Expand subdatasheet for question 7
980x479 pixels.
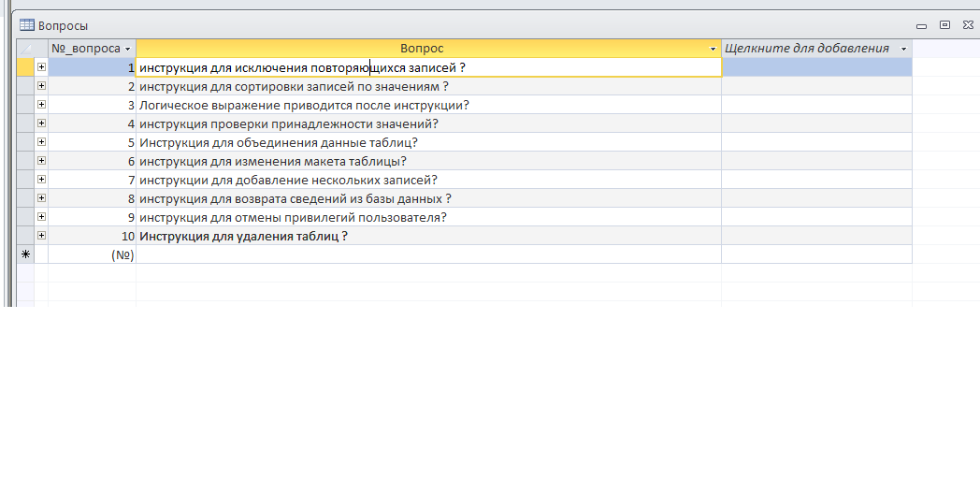coord(41,180)
